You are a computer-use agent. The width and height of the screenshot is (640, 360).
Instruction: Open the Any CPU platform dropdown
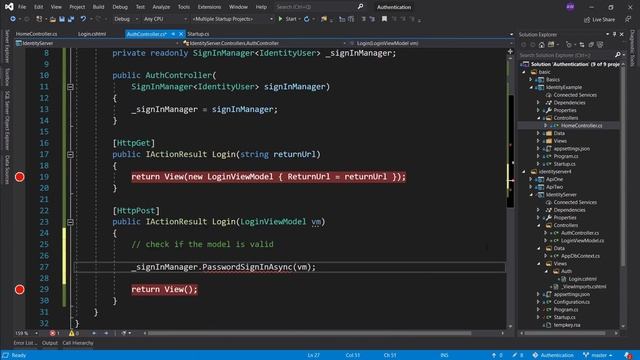tap(165, 19)
